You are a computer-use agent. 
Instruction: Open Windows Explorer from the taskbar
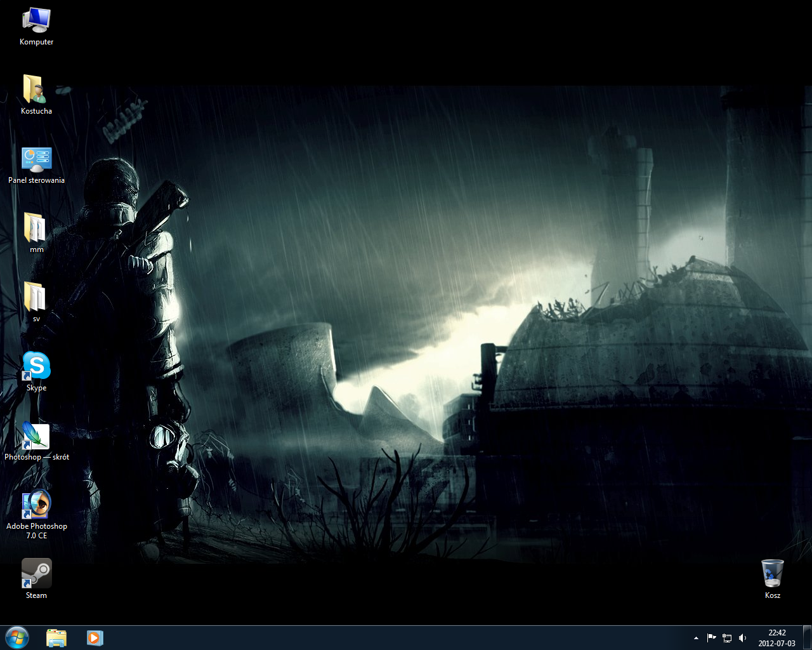pos(56,638)
